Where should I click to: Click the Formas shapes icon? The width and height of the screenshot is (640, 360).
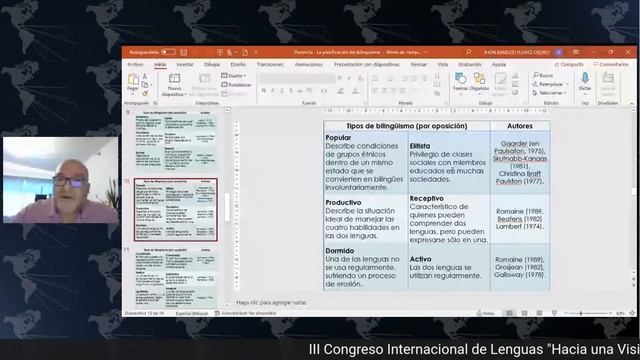(x=460, y=79)
